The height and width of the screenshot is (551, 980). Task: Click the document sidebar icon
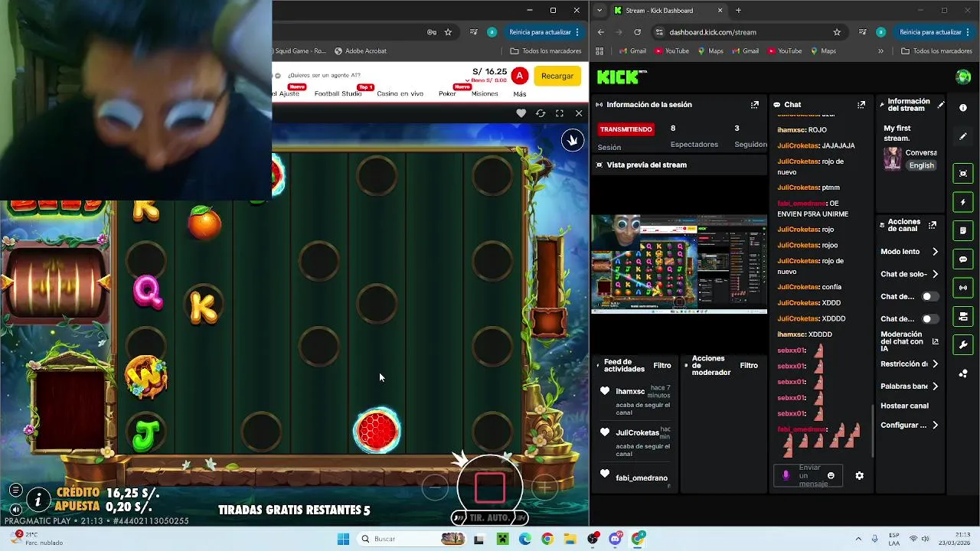coord(963,230)
